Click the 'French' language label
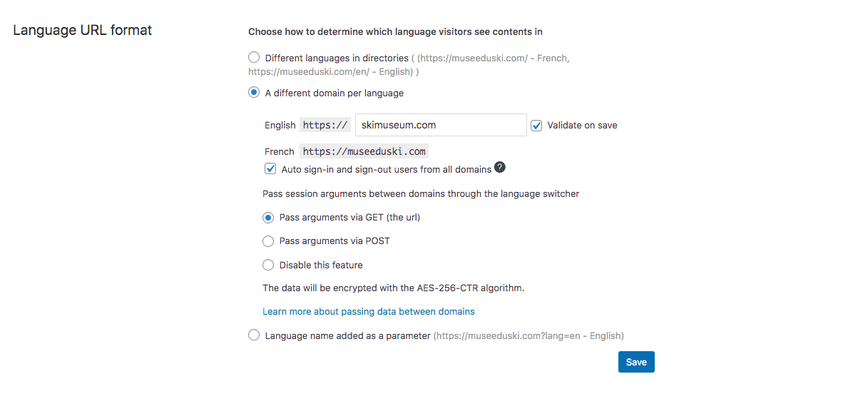Screen dimensions: 868x394 tap(279, 151)
